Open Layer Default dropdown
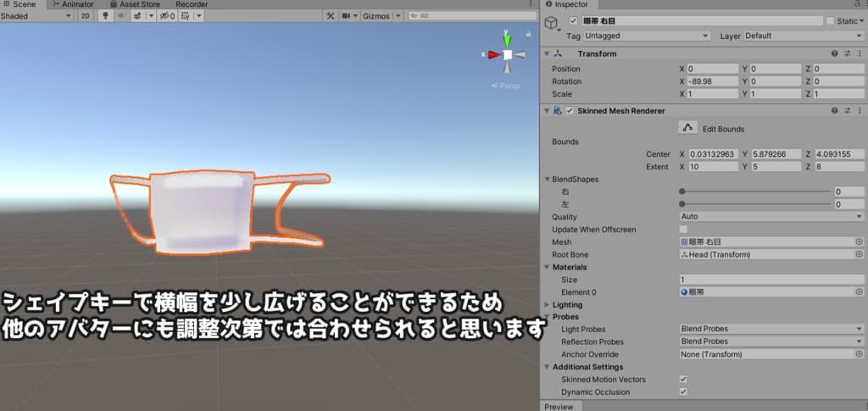The width and height of the screenshot is (868, 411). click(x=804, y=36)
